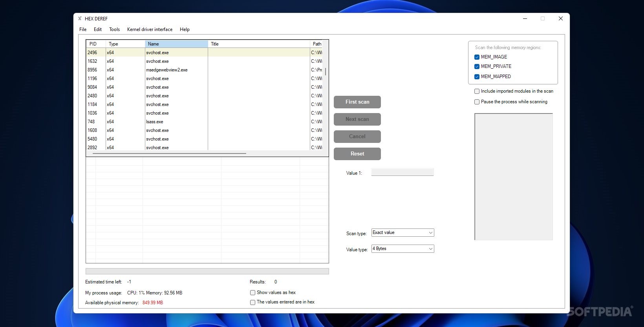Open the Scan type dropdown
The image size is (644, 327).
pos(402,232)
